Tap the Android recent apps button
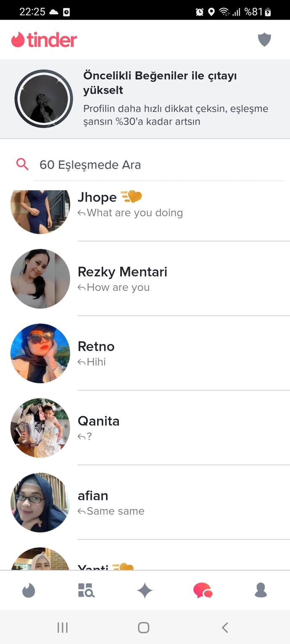Image resolution: width=290 pixels, height=644 pixels. pyautogui.click(x=63, y=628)
